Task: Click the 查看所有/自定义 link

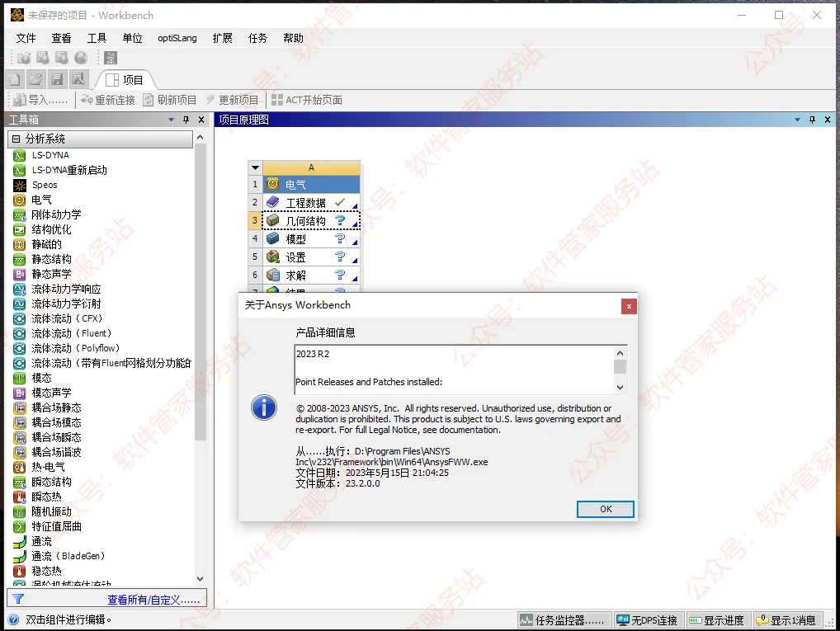Action: point(153,600)
